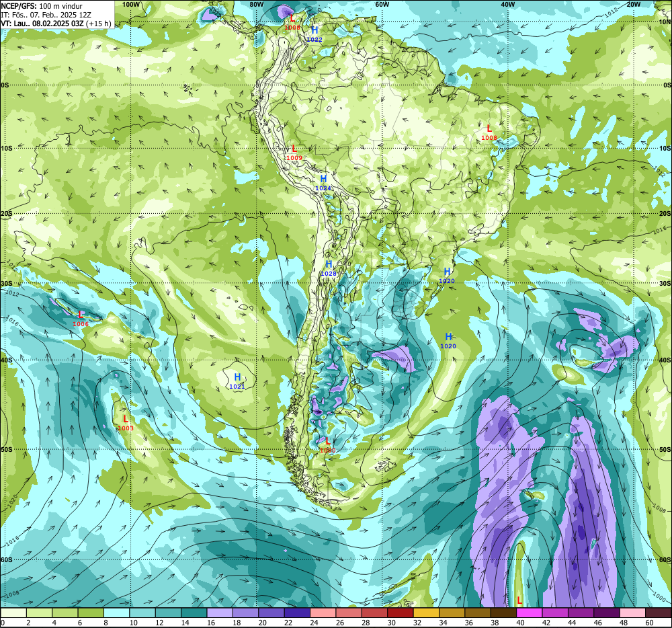Viewport: 672px width, 628px height.
Task: Select the H 1024 high pressure marker
Action: click(323, 183)
